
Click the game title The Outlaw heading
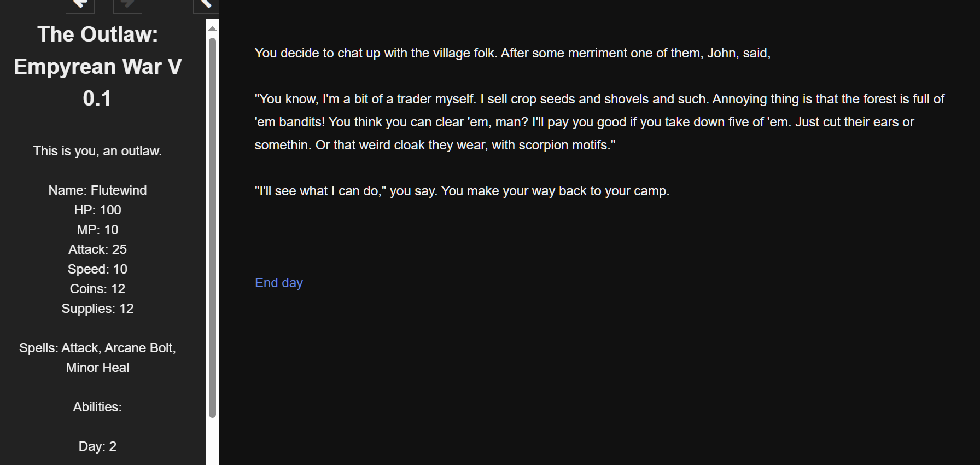[x=97, y=66]
